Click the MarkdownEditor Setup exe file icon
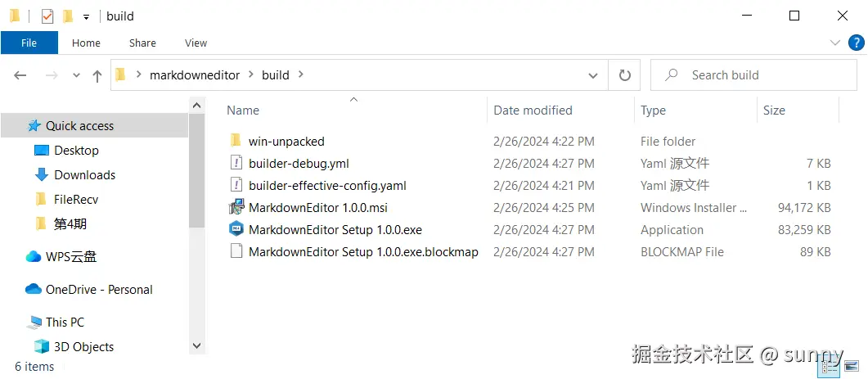This screenshot has height=379, width=868. tap(236, 229)
